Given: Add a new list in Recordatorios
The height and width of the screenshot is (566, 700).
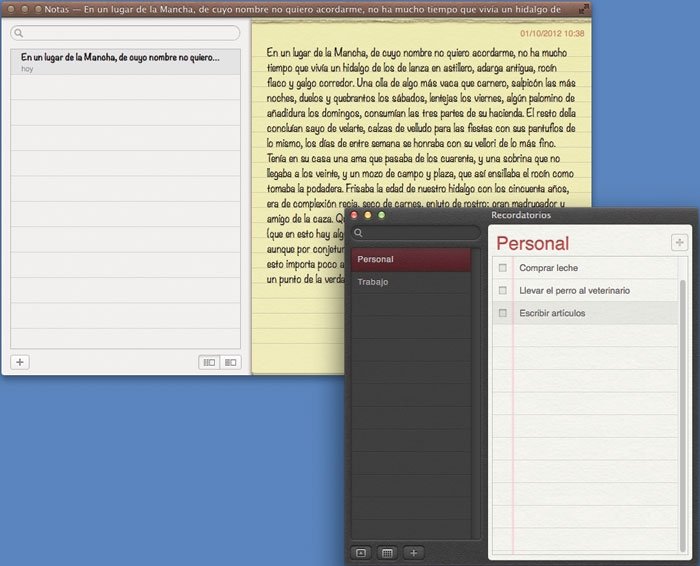Looking at the screenshot, I should pos(413,553).
